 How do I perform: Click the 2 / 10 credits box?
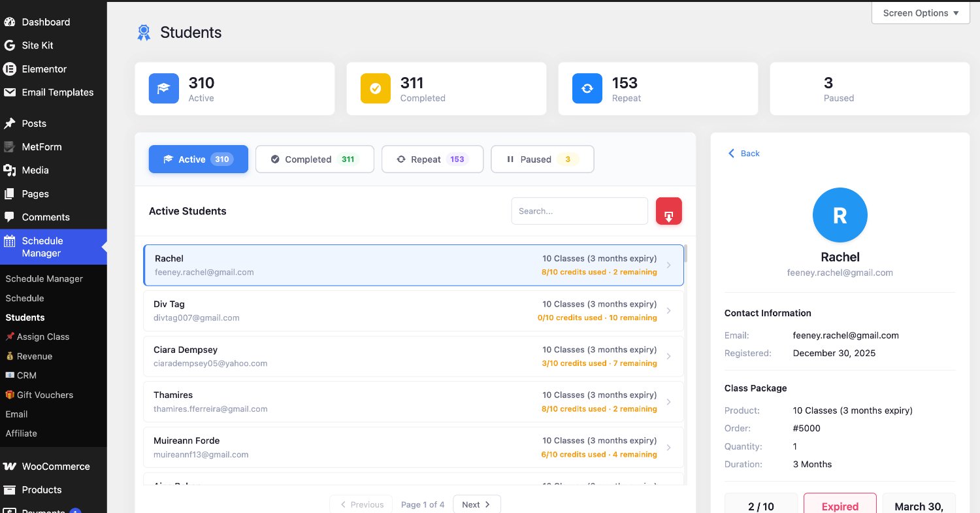pos(760,505)
